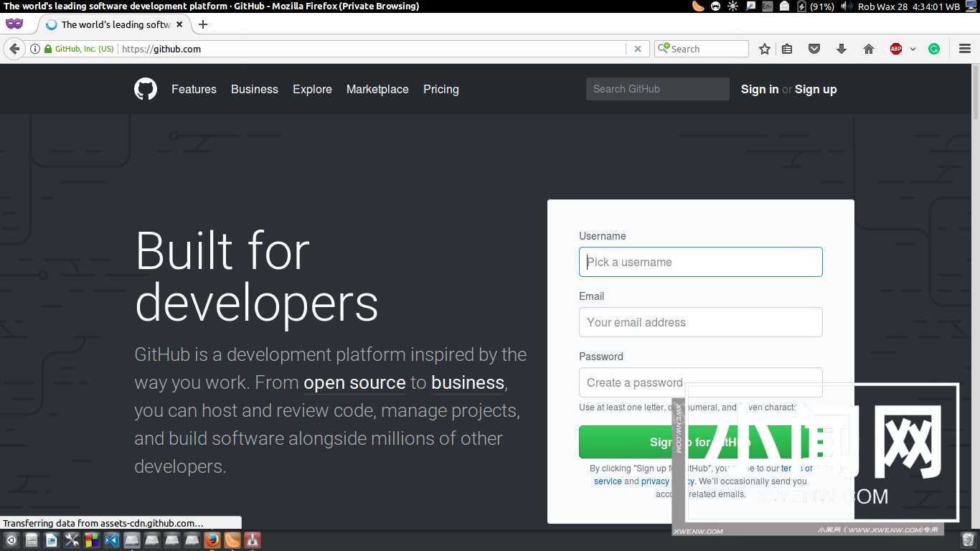This screenshot has width=980, height=551.
Task: Open the Explore nav link
Action: pyautogui.click(x=312, y=89)
